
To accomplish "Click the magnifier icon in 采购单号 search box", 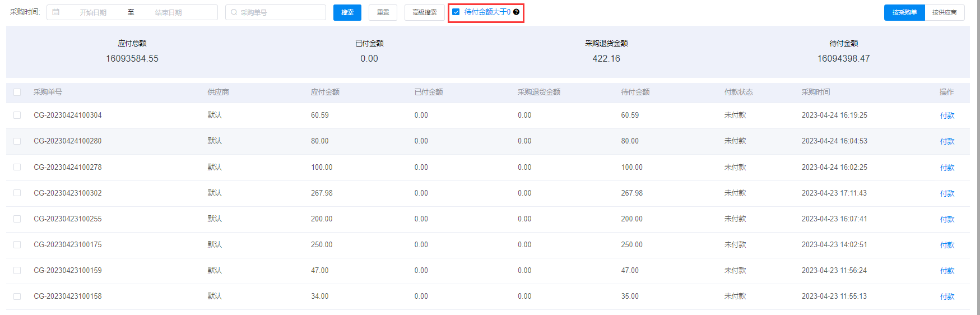I will pos(234,12).
